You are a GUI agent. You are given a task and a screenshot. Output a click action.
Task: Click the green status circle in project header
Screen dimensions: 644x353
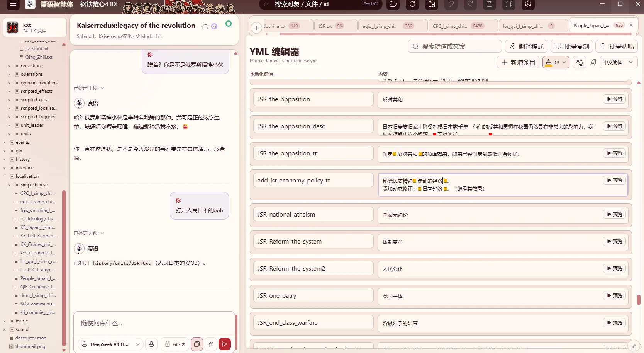[229, 24]
